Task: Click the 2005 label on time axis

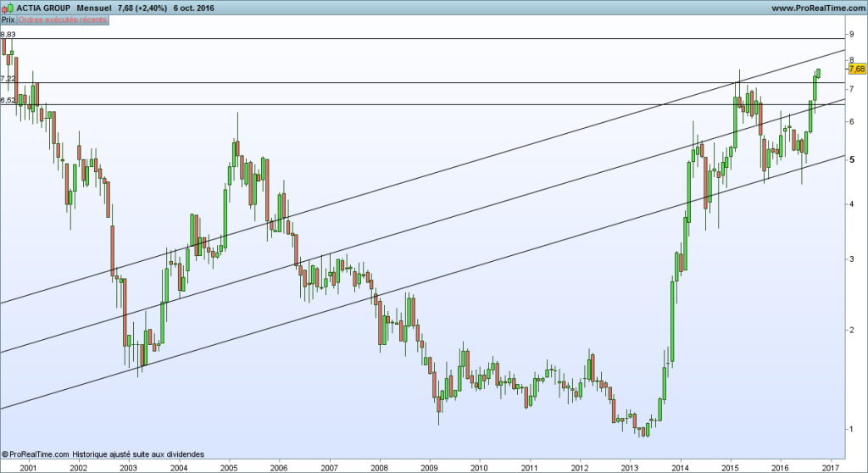Action: click(229, 467)
